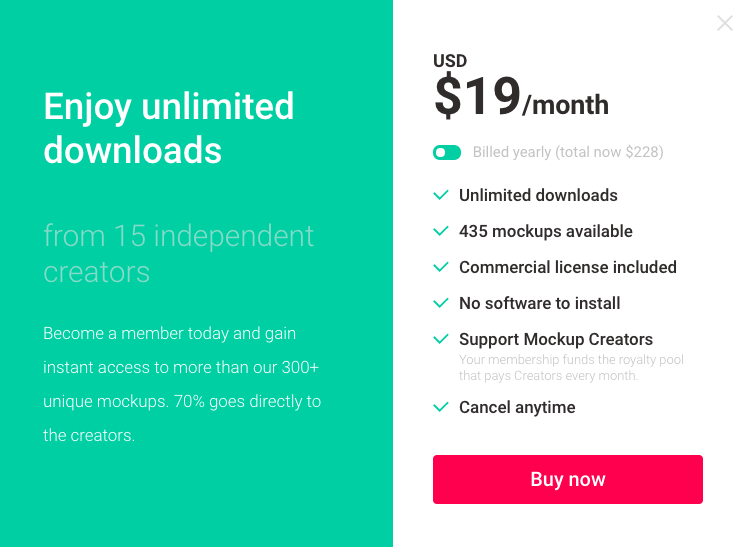Click the No software to install text
Image resolution: width=746 pixels, height=547 pixels.
tap(540, 303)
